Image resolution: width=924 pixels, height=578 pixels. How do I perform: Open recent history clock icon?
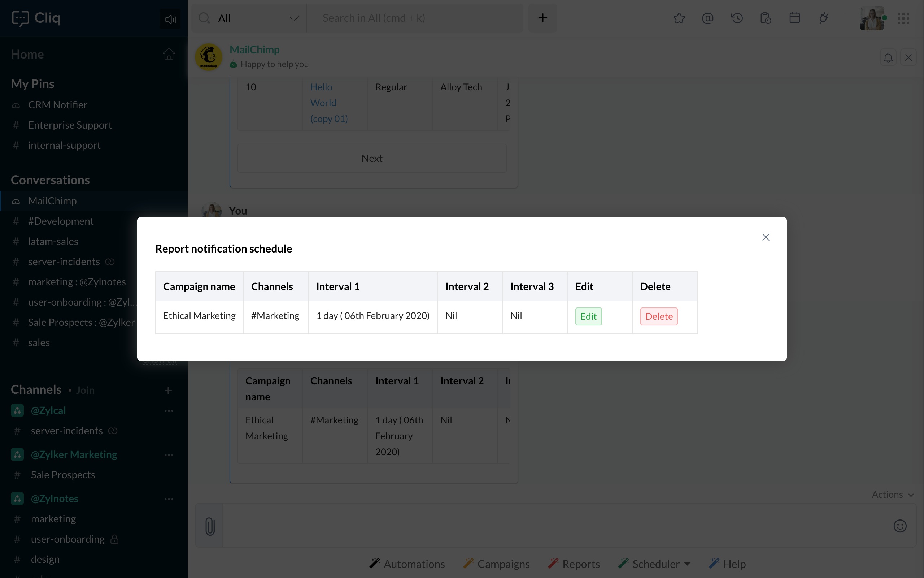click(x=737, y=18)
